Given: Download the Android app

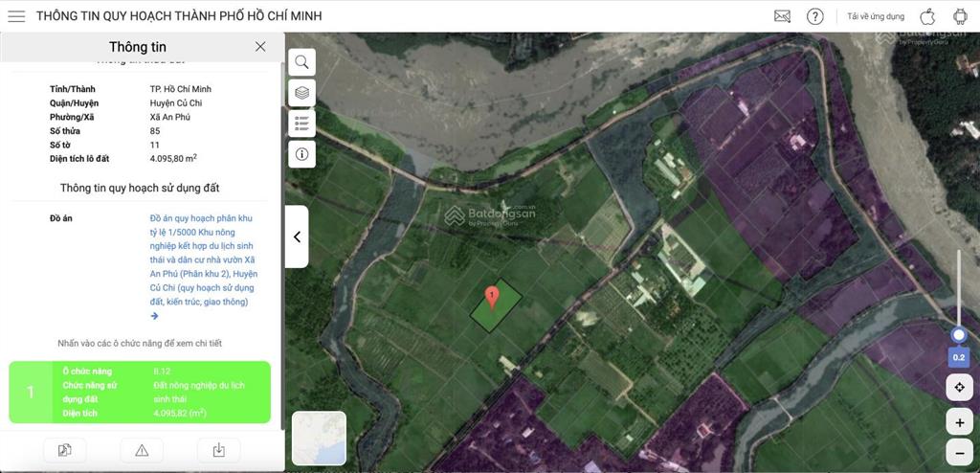Looking at the screenshot, I should [x=960, y=16].
